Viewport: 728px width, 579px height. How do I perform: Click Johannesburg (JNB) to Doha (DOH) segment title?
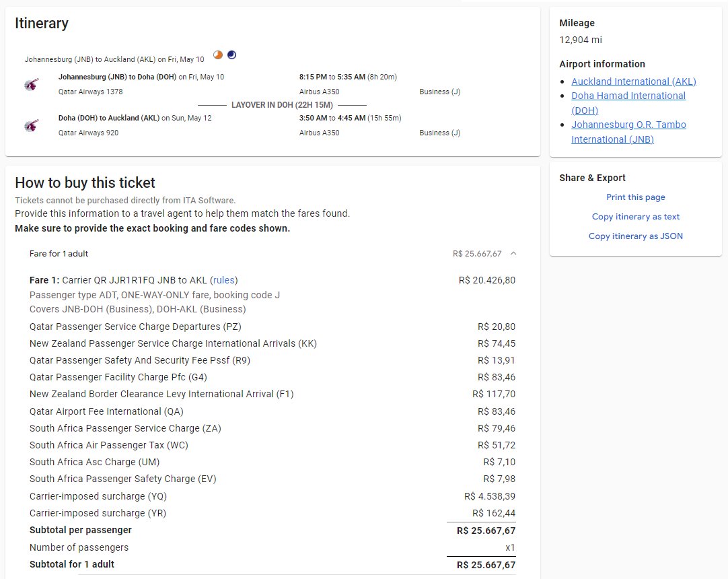pos(118,77)
